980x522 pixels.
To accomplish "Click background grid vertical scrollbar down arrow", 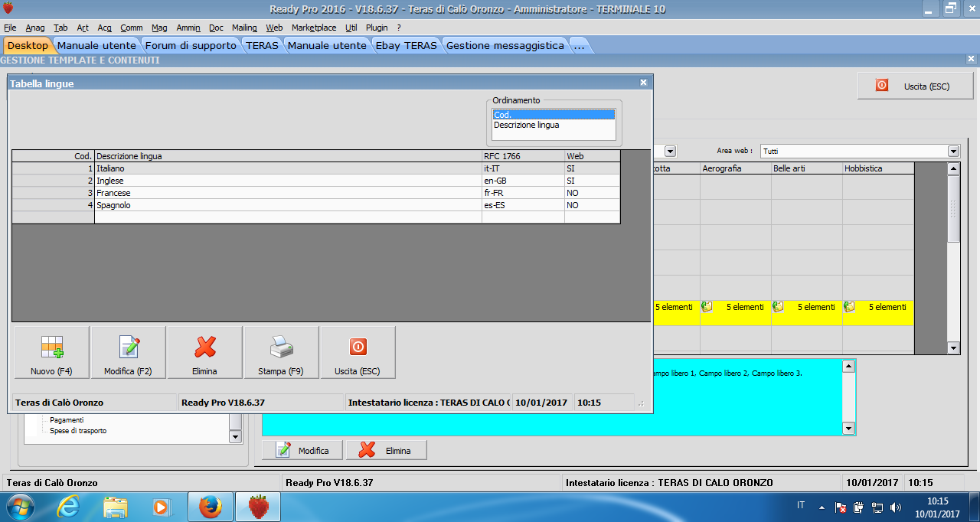I will (953, 347).
